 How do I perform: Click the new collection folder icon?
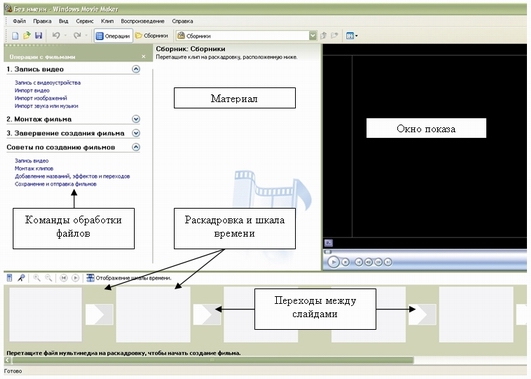[335, 36]
